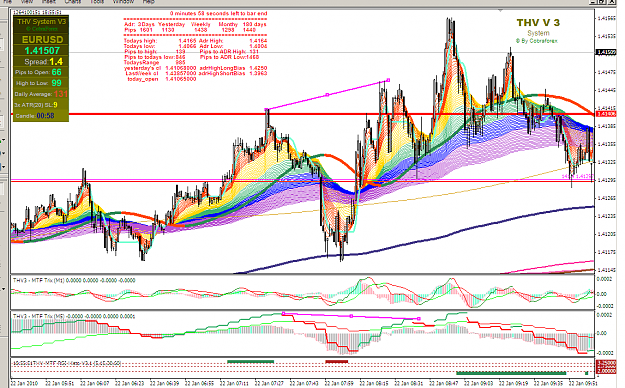Select the Trix M5 trendline's right anchor point
The width and height of the screenshot is (625, 388).
419,319
